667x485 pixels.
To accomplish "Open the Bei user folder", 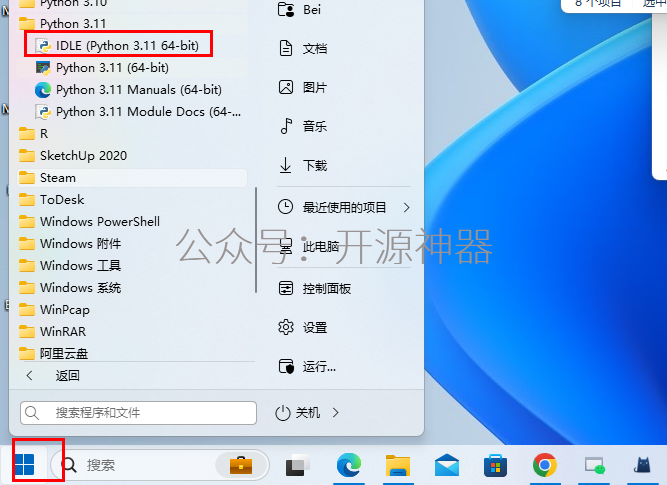I will (x=299, y=9).
